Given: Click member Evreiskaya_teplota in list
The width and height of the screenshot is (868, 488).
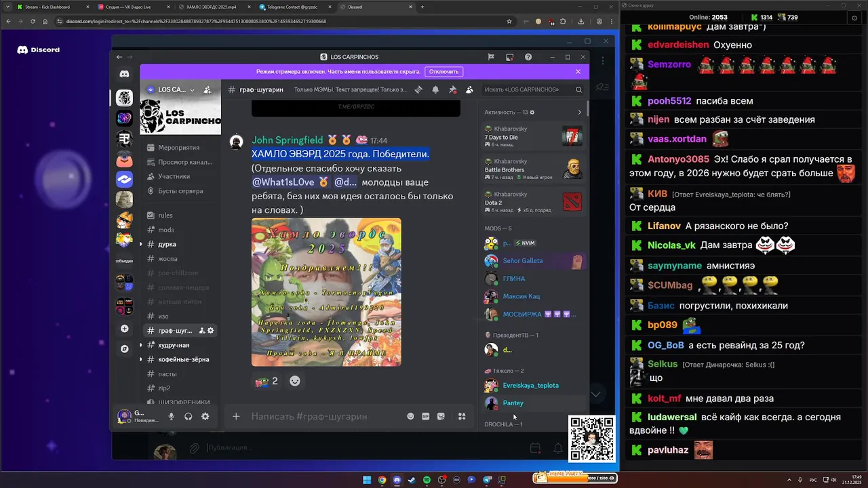Looking at the screenshot, I should pos(533,386).
